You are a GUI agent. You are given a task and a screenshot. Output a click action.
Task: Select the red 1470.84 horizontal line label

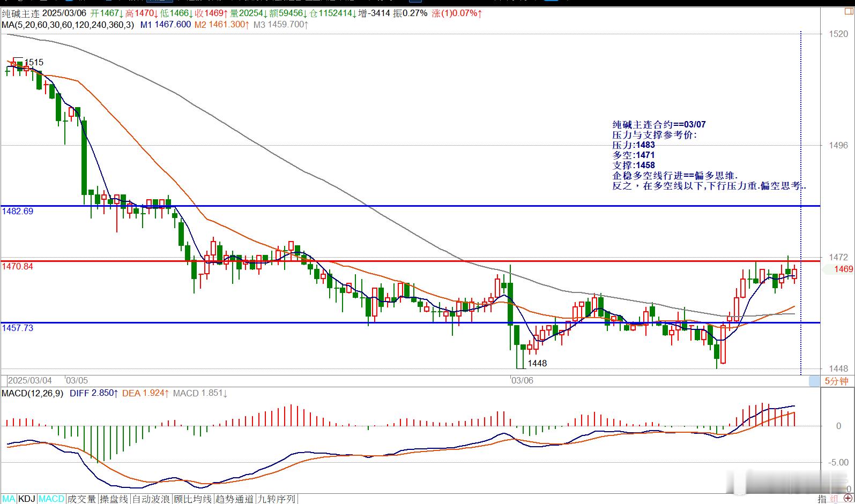pyautogui.click(x=17, y=266)
